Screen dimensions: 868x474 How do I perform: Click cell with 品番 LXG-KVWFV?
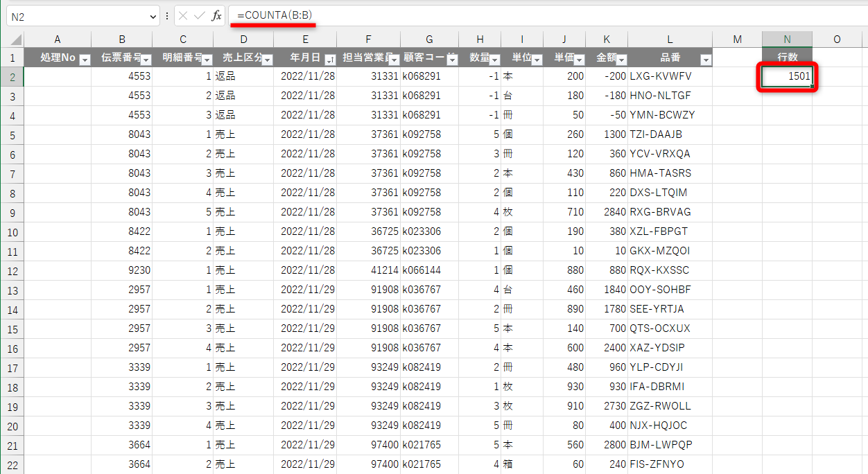670,76
